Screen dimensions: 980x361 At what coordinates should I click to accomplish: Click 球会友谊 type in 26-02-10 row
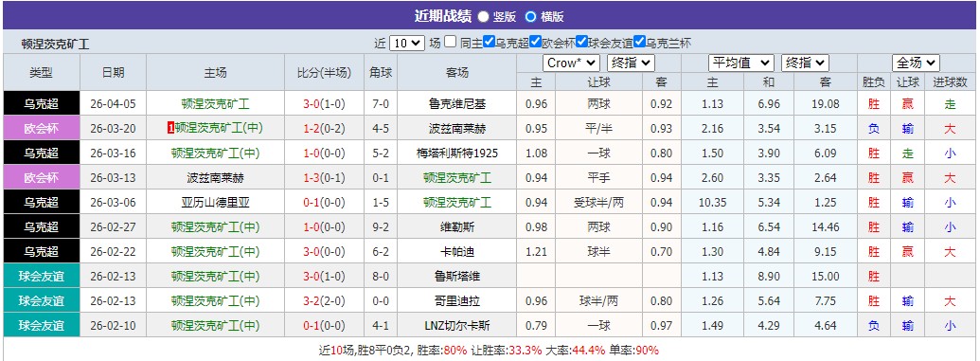pos(42,325)
